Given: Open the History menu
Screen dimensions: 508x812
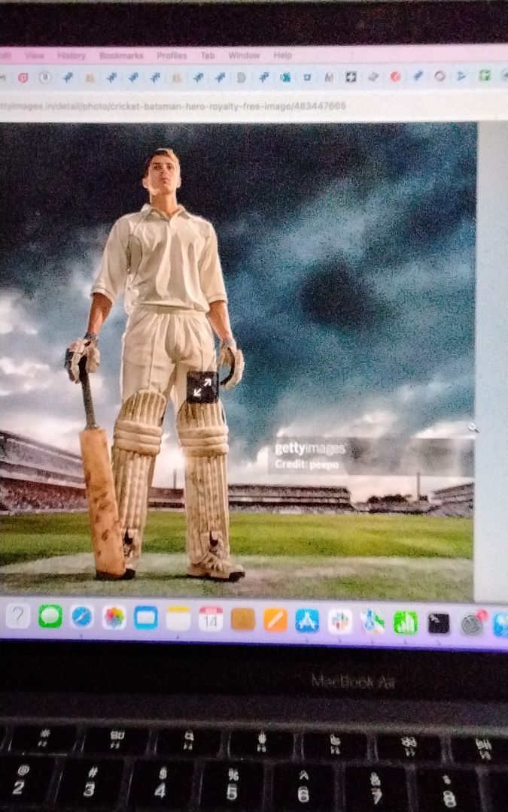Looking at the screenshot, I should coord(71,56).
